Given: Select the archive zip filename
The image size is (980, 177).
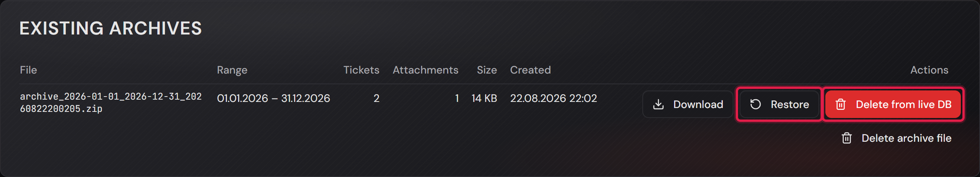Looking at the screenshot, I should (x=111, y=103).
